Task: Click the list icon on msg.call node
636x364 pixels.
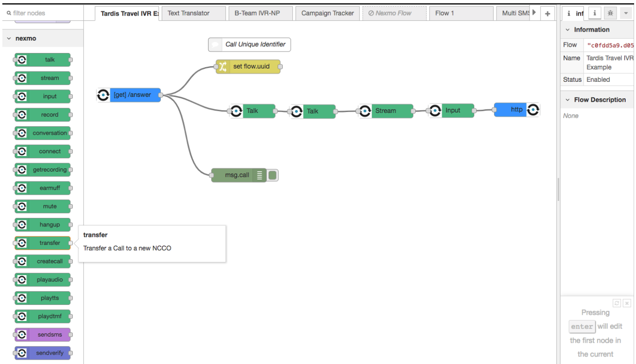Action: tap(259, 175)
